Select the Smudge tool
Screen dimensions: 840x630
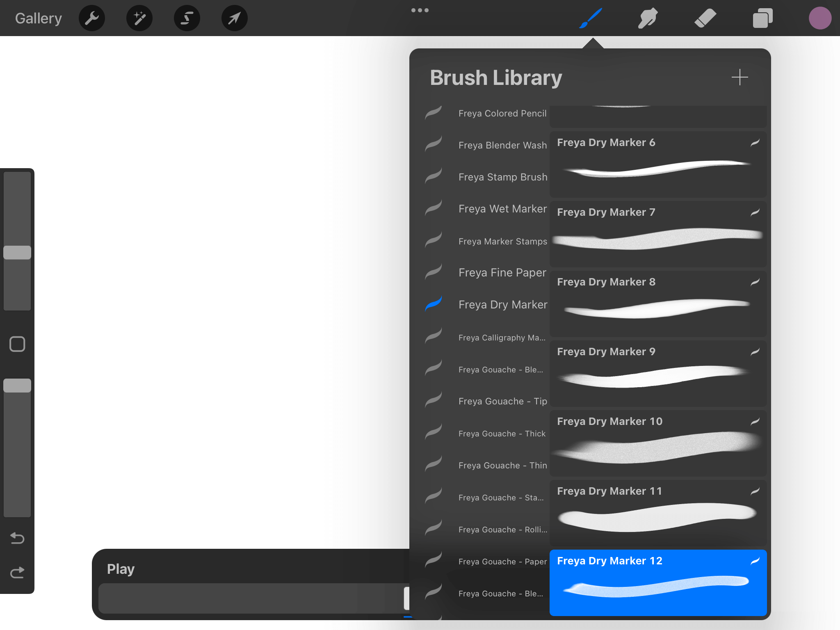tap(648, 18)
